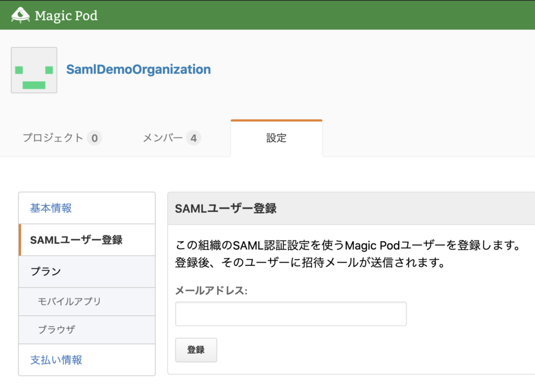Image resolution: width=535 pixels, height=392 pixels.
Task: Click the SAMLユーザー登録 panel heading
Action: (226, 209)
